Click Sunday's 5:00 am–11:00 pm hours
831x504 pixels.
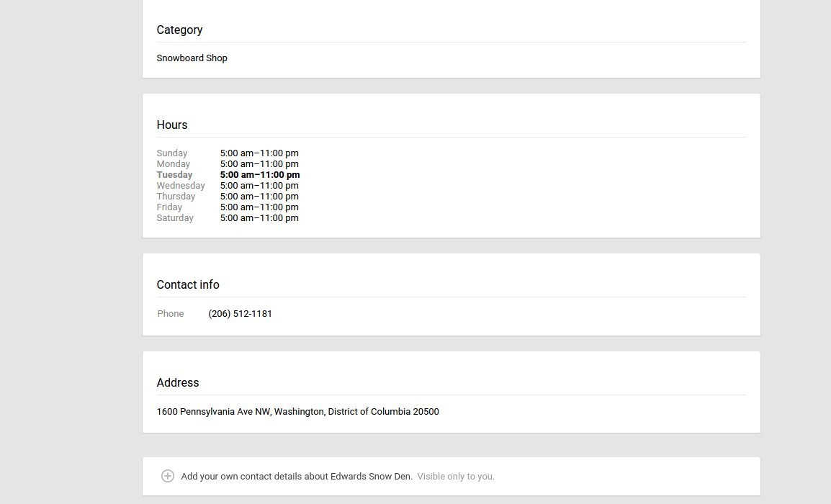[259, 153]
